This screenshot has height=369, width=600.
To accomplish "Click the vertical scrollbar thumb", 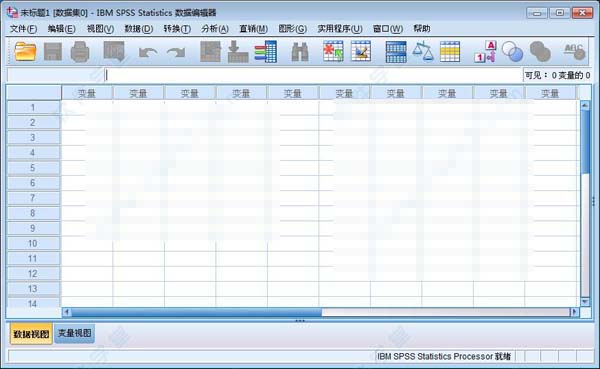I will pyautogui.click(x=585, y=141).
